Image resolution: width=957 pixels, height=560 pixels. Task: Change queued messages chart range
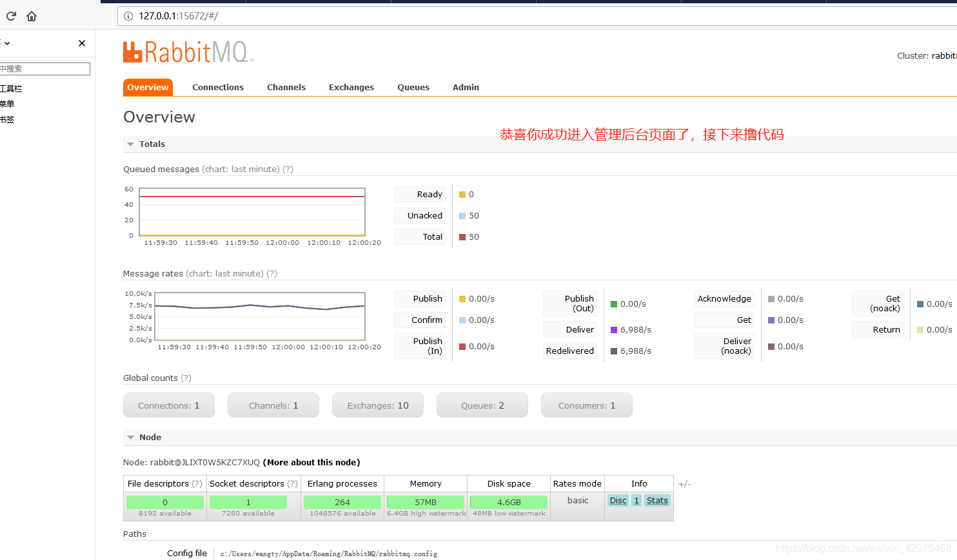tap(241, 169)
